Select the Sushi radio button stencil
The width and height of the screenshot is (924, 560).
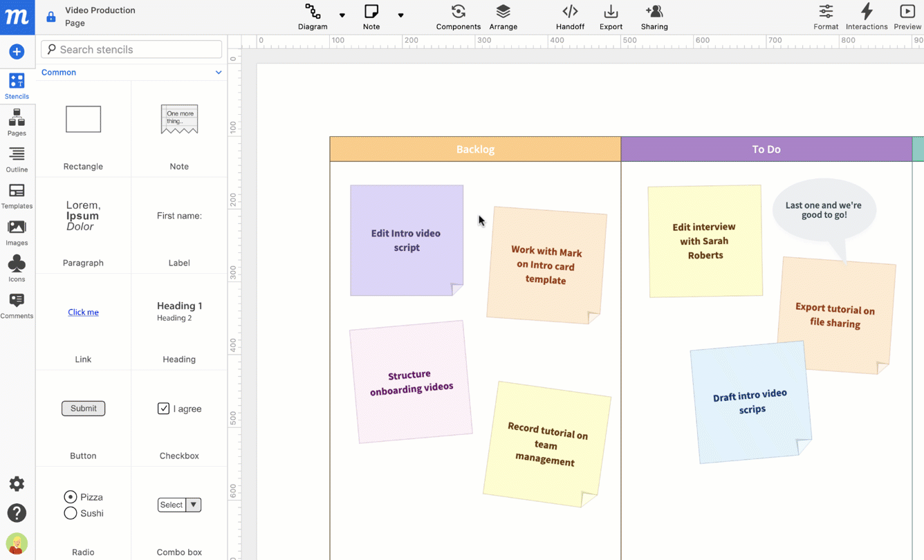[x=70, y=513]
